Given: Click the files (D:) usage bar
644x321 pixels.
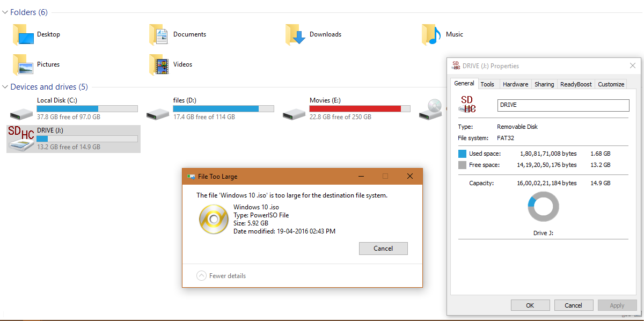Looking at the screenshot, I should (x=223, y=108).
